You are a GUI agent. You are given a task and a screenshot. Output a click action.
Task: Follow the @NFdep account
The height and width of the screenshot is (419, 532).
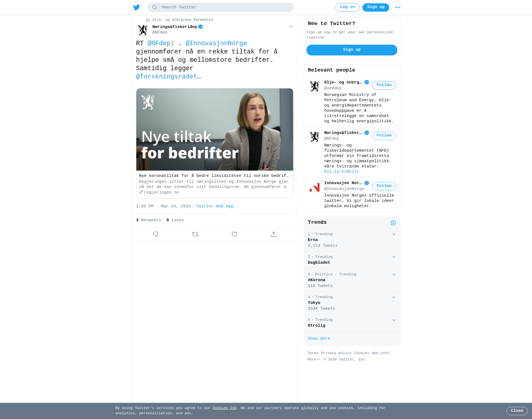coord(384,136)
